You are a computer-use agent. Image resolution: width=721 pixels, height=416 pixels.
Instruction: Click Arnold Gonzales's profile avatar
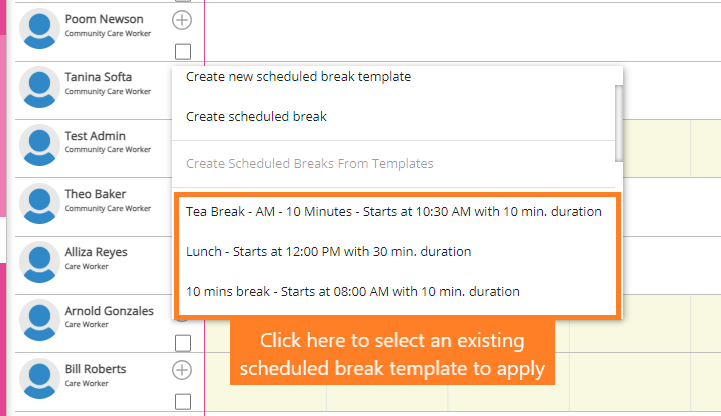39,320
